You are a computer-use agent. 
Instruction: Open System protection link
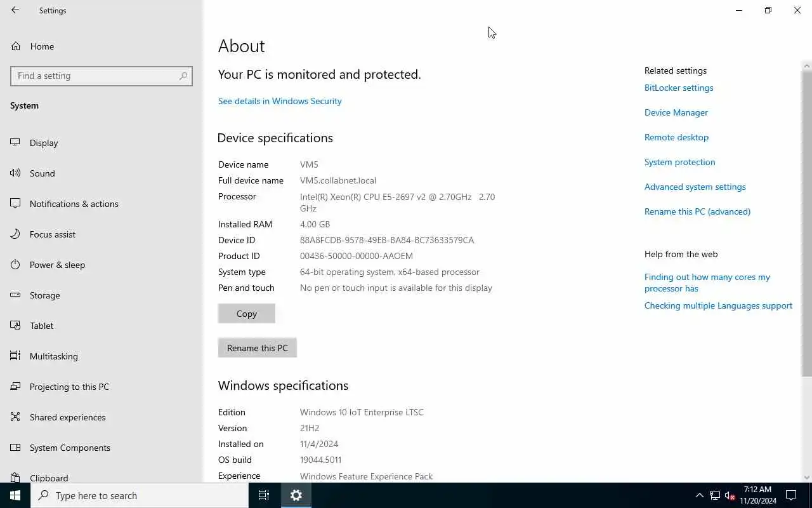679,162
